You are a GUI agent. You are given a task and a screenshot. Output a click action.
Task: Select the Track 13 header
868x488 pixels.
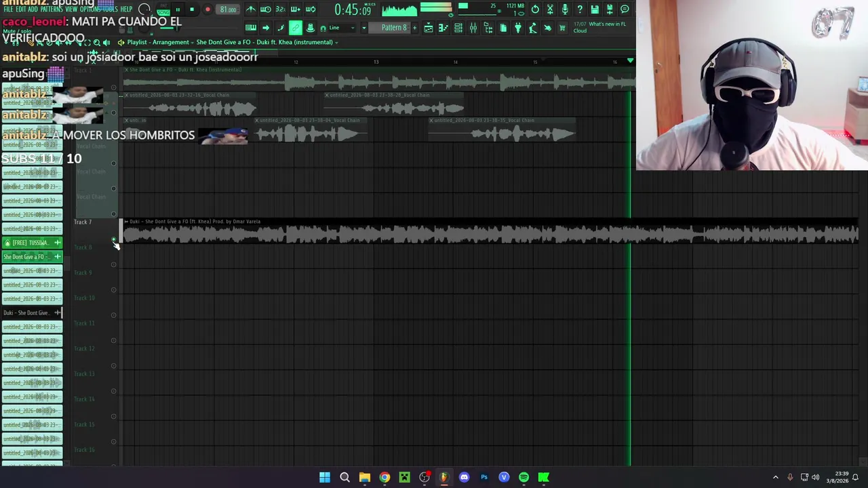[95, 382]
